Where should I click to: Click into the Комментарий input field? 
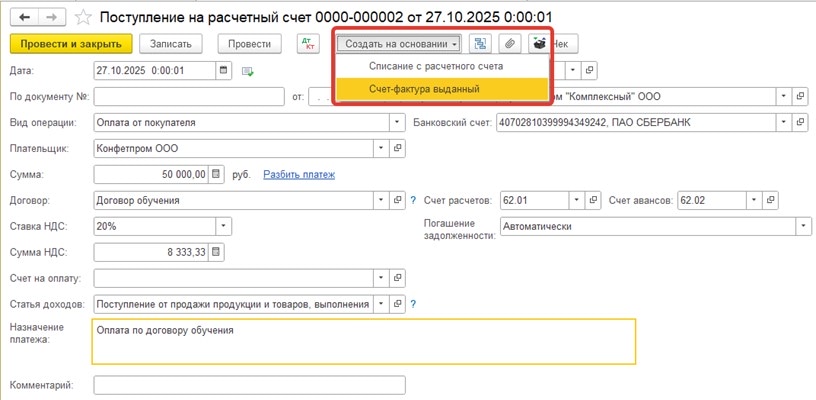pos(249,385)
